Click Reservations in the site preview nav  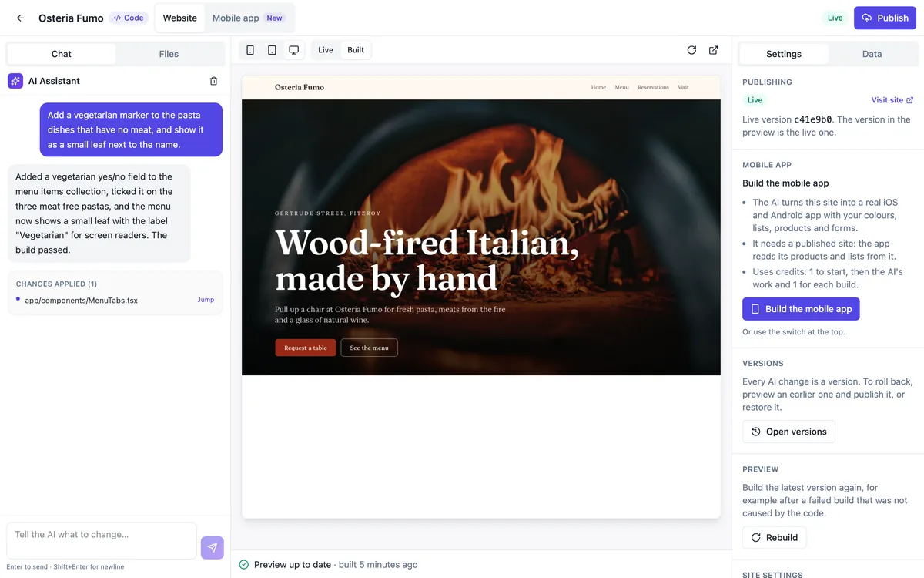(654, 87)
